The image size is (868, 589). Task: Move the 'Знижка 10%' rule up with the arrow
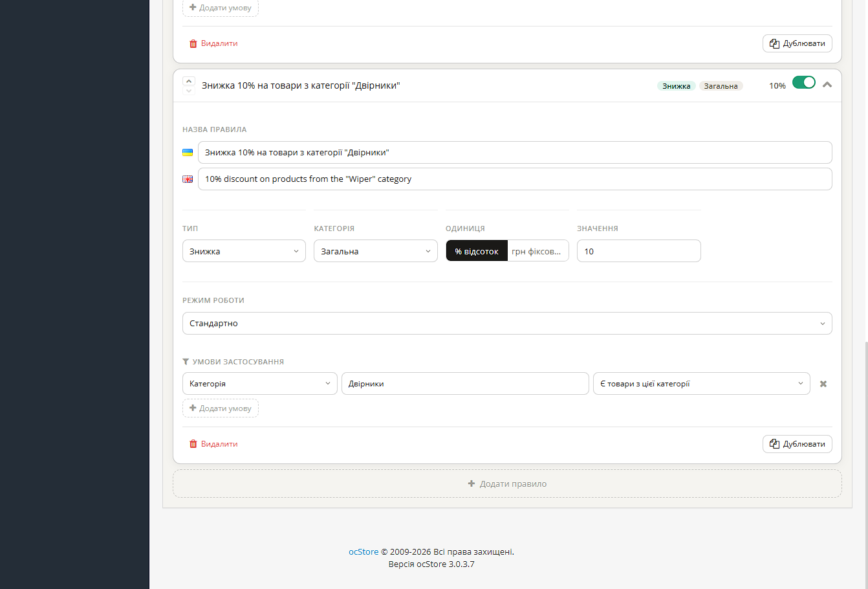click(x=189, y=81)
